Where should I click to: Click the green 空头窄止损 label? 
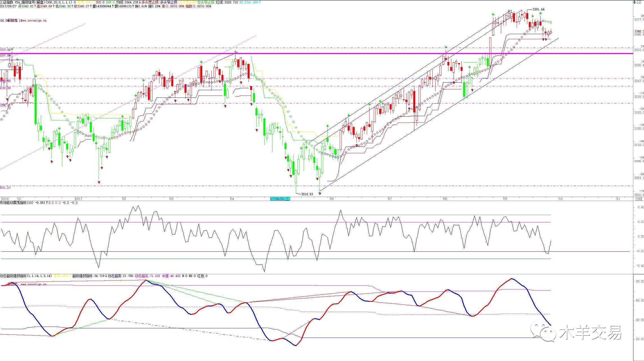point(206,2)
